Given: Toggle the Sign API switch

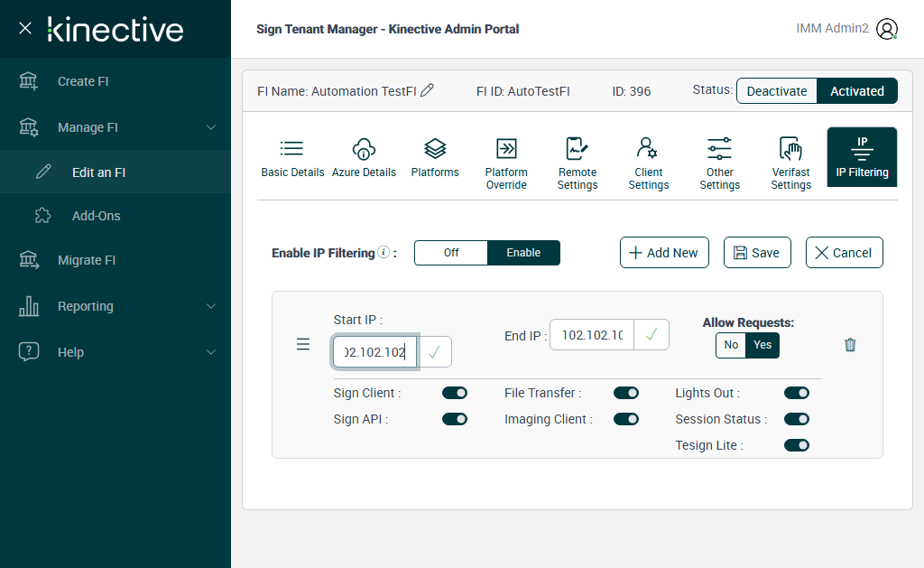Looking at the screenshot, I should [x=455, y=419].
